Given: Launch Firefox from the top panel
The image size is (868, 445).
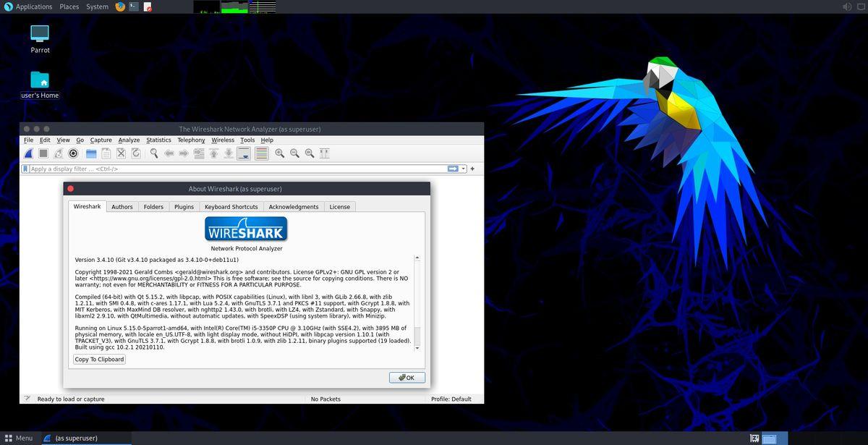Looking at the screenshot, I should 120,7.
